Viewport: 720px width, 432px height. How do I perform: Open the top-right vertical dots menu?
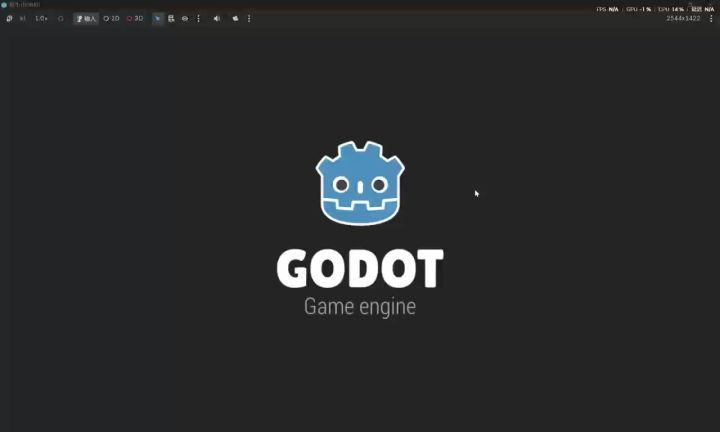[711, 18]
